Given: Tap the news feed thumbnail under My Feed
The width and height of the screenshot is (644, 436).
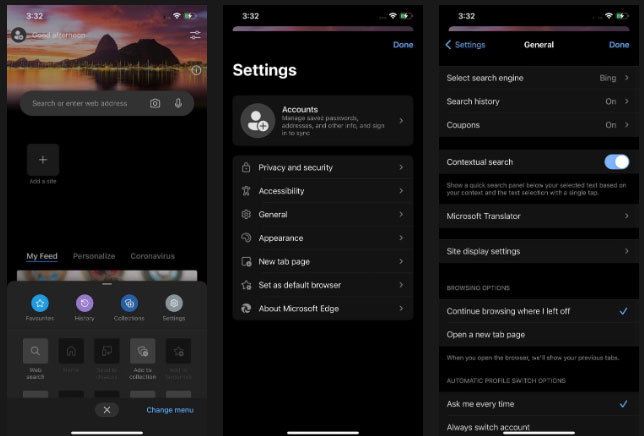Looking at the screenshot, I should coord(107,275).
